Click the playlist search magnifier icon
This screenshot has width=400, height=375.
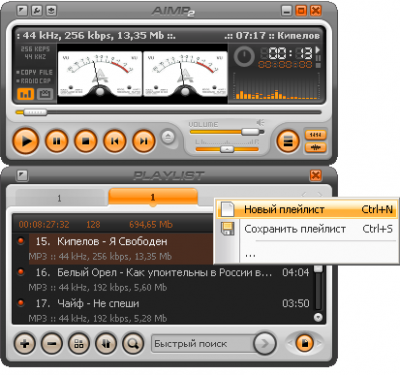(133, 343)
